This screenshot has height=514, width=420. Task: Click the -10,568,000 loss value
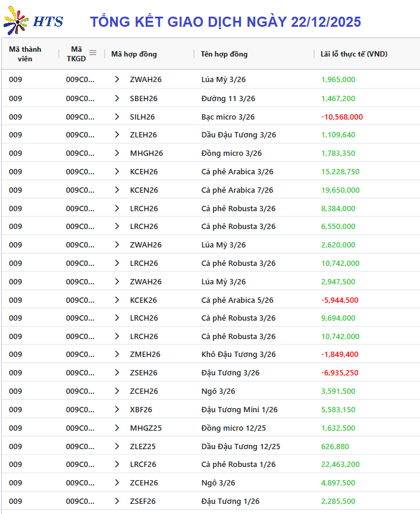pos(341,117)
